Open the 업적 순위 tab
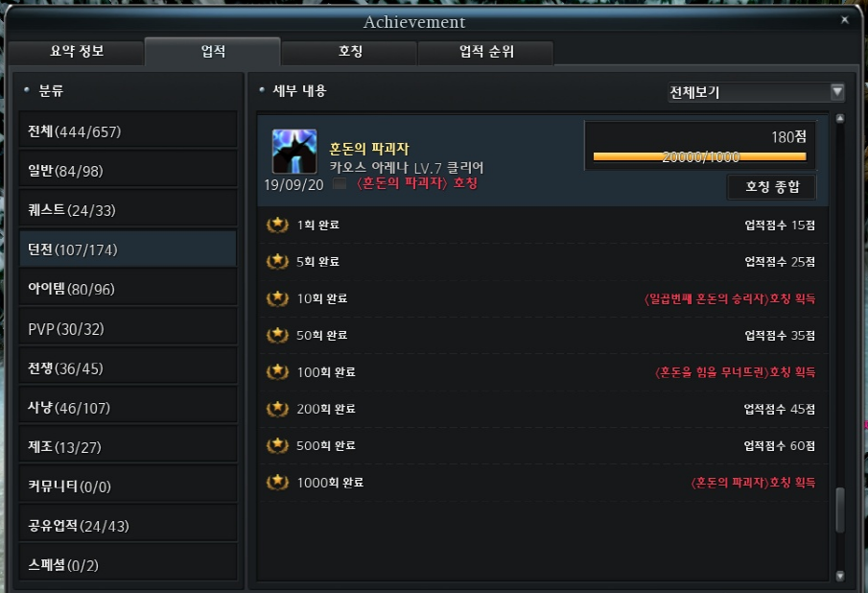 pos(486,52)
